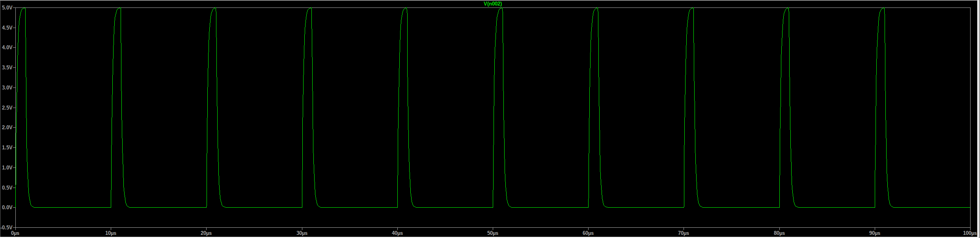
Task: Select the 80µs time axis label
Action: (779, 233)
